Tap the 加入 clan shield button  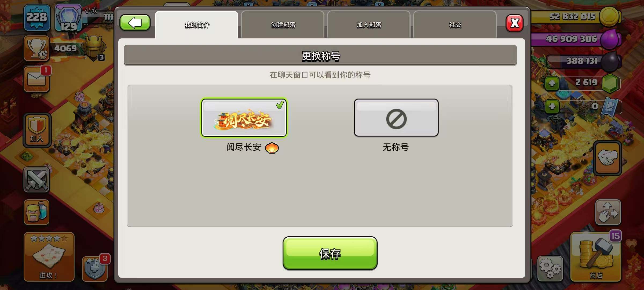click(37, 130)
